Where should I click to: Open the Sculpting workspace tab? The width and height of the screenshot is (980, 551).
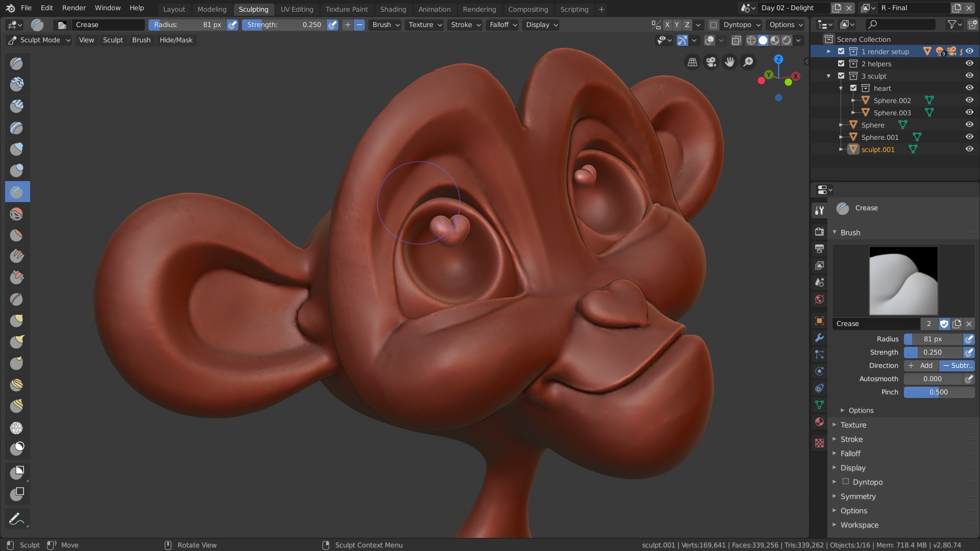(x=253, y=9)
